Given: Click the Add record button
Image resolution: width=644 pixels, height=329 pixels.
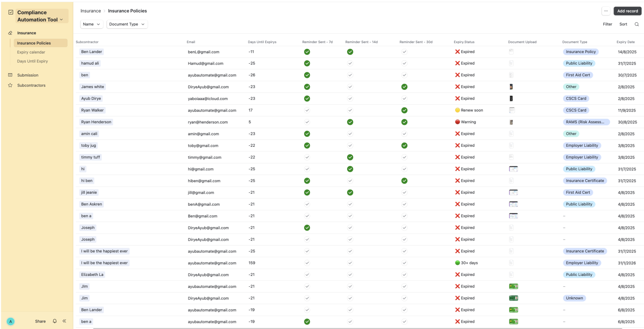Looking at the screenshot, I should pyautogui.click(x=627, y=11).
